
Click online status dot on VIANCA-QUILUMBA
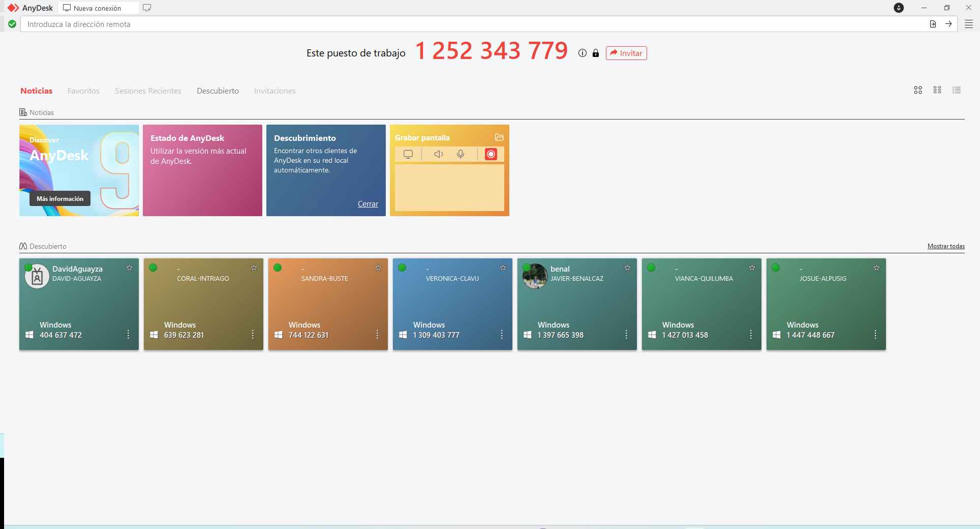pyautogui.click(x=651, y=268)
